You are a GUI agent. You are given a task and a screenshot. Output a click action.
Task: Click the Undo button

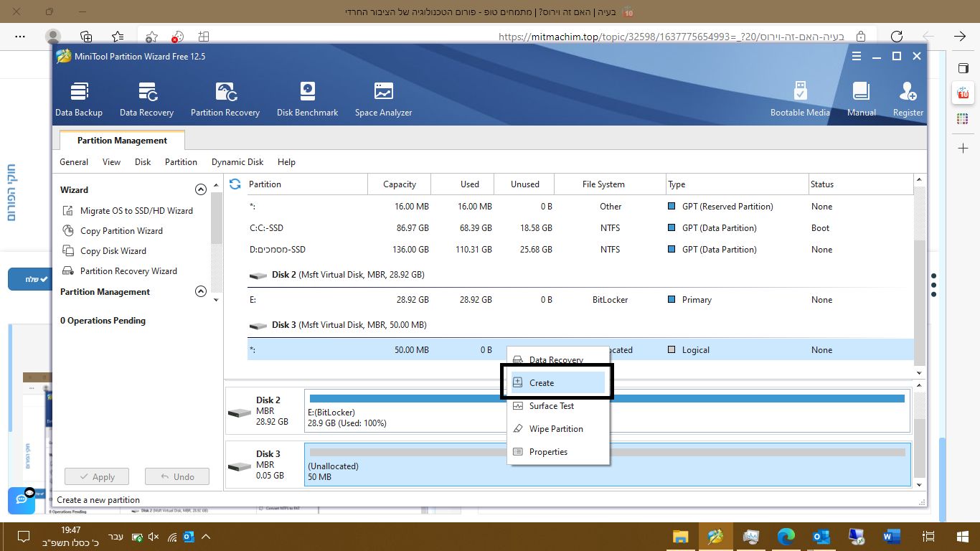pos(177,476)
